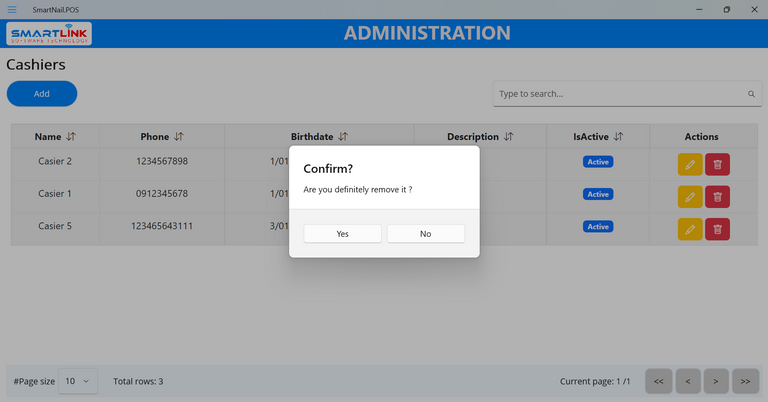Edit the Casier 2 row

click(x=690, y=162)
